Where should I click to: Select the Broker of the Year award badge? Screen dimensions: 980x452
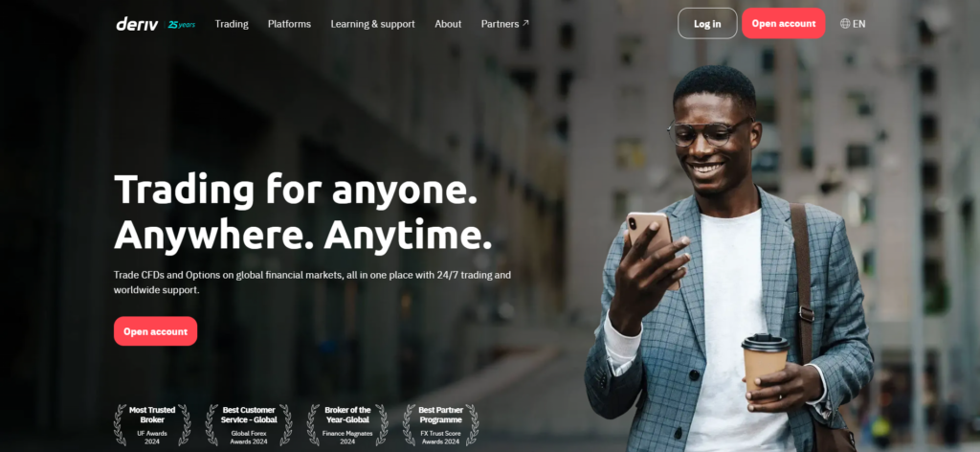click(347, 424)
